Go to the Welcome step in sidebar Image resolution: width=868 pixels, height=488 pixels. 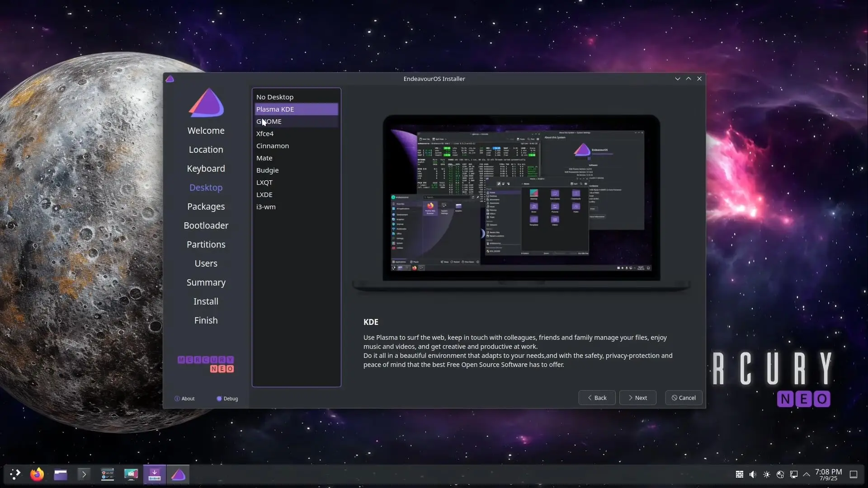pyautogui.click(x=206, y=131)
